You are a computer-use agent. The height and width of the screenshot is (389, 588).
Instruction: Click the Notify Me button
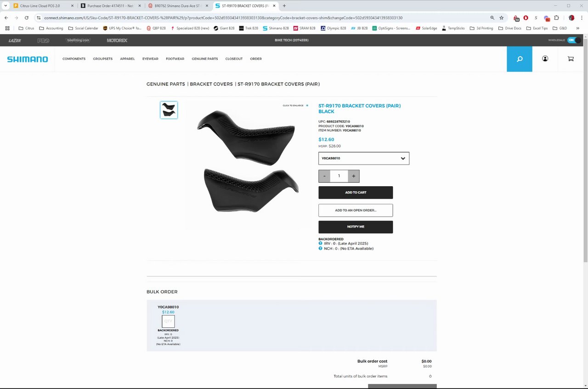[356, 227]
